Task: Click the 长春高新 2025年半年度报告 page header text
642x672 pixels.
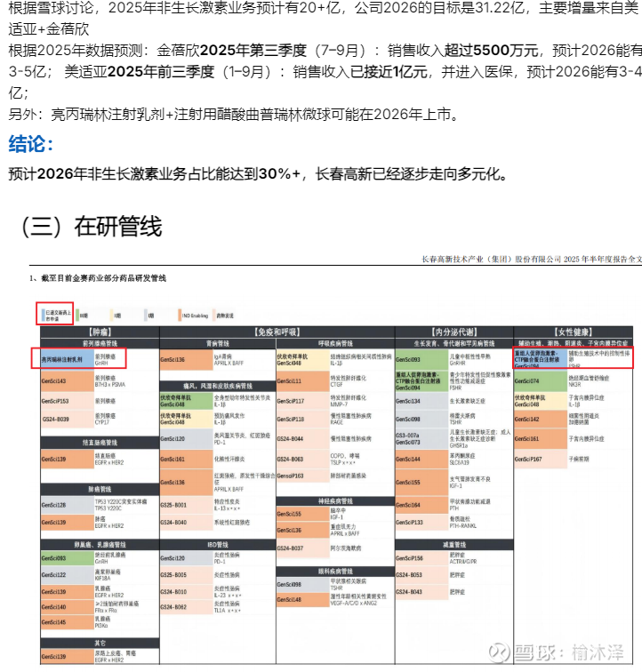Action: click(532, 259)
